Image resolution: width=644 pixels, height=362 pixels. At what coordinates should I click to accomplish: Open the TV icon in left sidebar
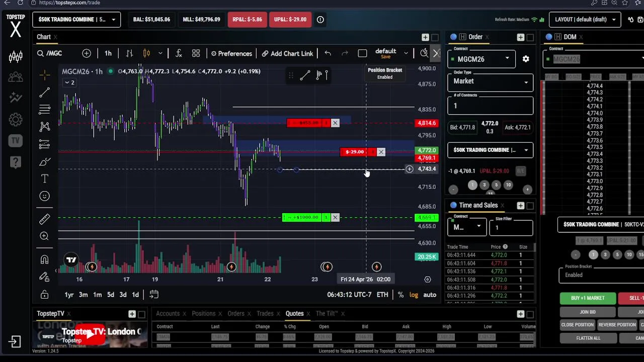pyautogui.click(x=16, y=141)
